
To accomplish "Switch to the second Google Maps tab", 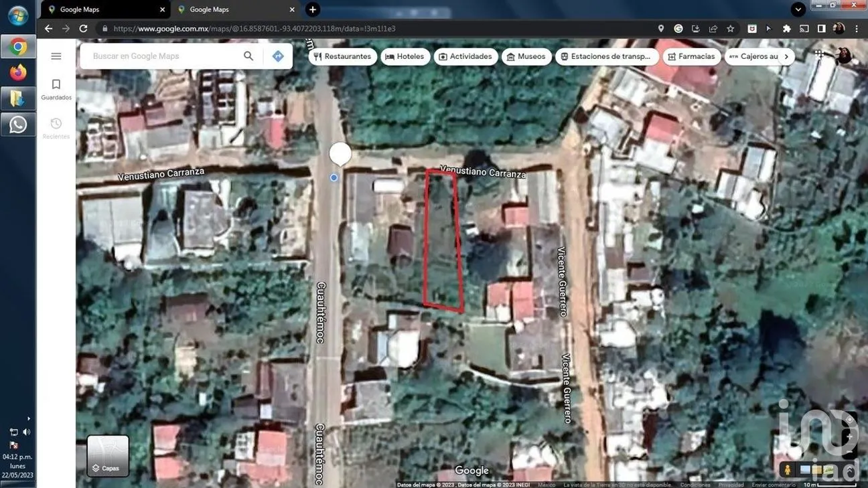I will pyautogui.click(x=234, y=9).
